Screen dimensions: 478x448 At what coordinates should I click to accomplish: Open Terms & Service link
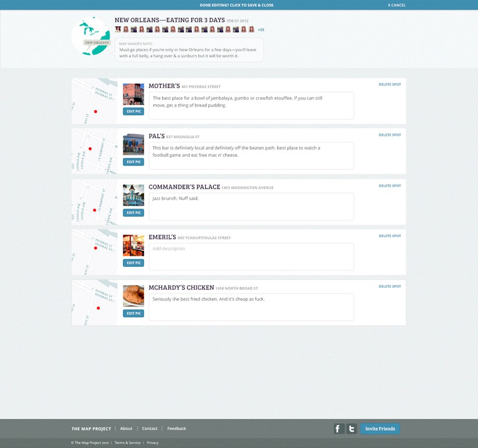(x=128, y=443)
